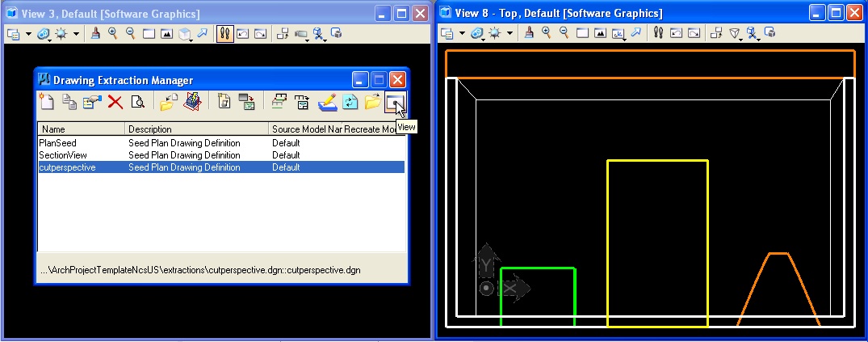The image size is (868, 342).
Task: Open Rotate View cube in View 3
Action: [x=185, y=35]
